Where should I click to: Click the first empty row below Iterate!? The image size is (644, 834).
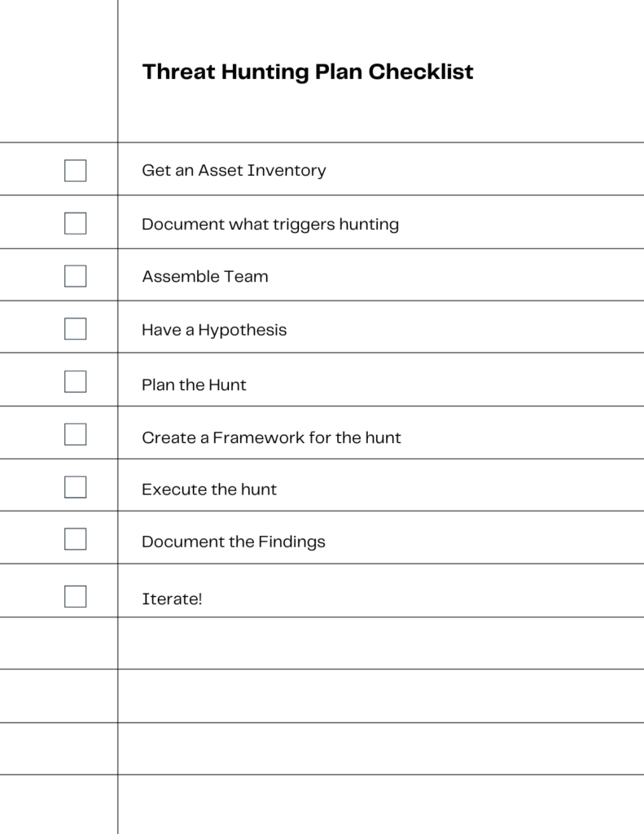322,643
